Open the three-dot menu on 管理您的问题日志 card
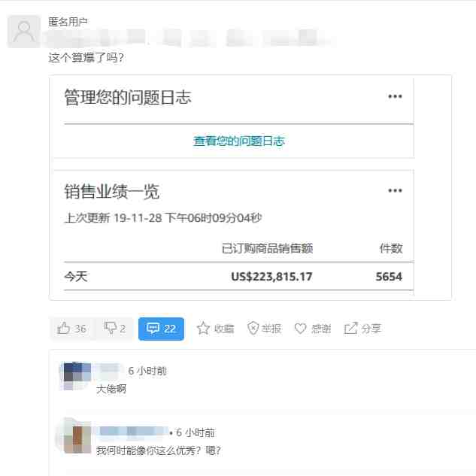The height and width of the screenshot is (476, 476). coord(395,96)
